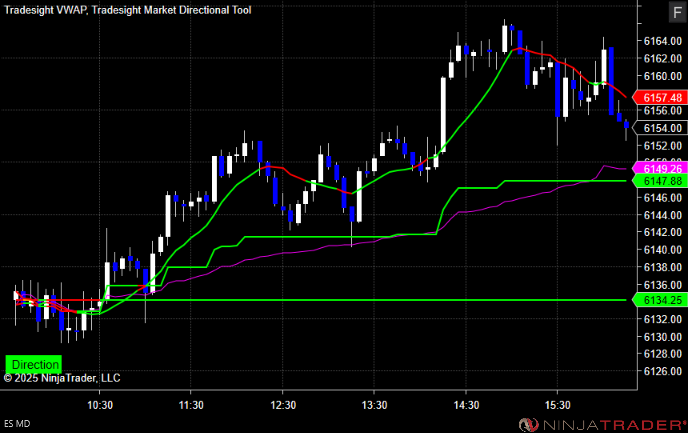Click the 6164.00 price axis label
The width and height of the screenshot is (688, 433).
point(663,41)
